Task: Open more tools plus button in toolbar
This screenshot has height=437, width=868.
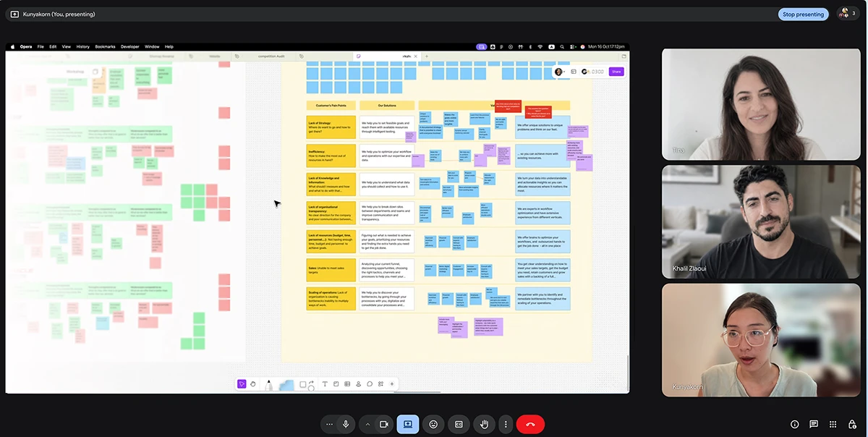Action: (x=392, y=384)
